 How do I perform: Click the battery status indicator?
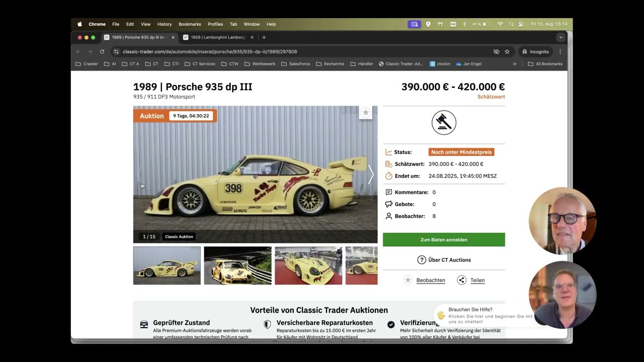[x=481, y=24]
